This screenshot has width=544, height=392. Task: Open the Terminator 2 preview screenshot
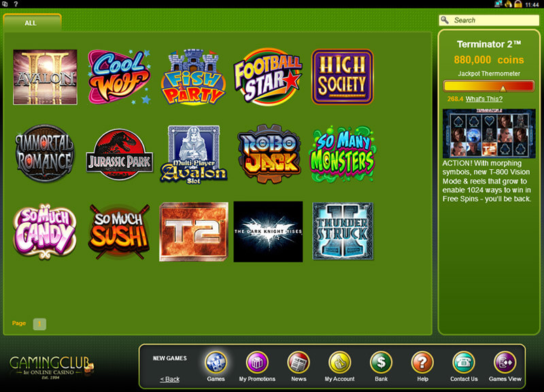pos(489,133)
